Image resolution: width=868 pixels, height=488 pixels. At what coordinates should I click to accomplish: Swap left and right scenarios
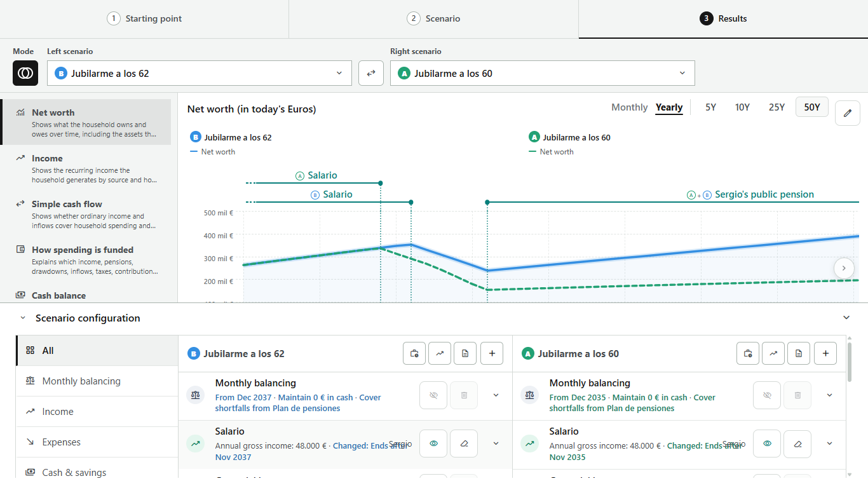[371, 73]
